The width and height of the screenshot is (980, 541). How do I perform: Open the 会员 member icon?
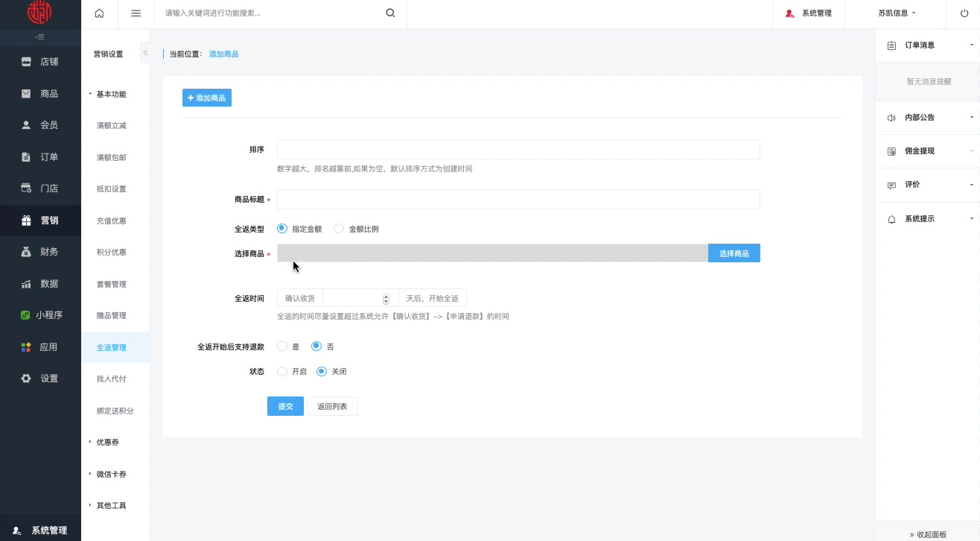coord(26,125)
